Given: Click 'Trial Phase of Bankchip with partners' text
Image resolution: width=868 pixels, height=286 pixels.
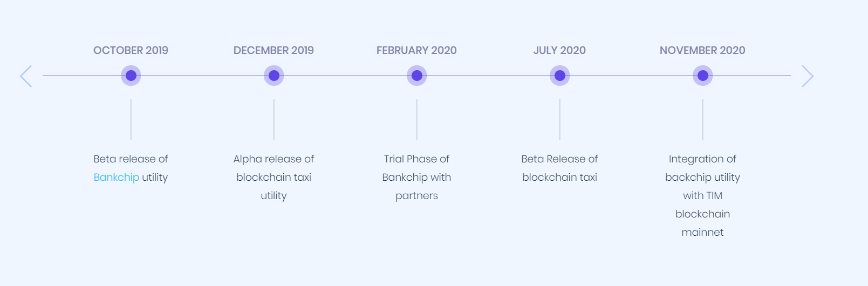Looking at the screenshot, I should pos(417,178).
